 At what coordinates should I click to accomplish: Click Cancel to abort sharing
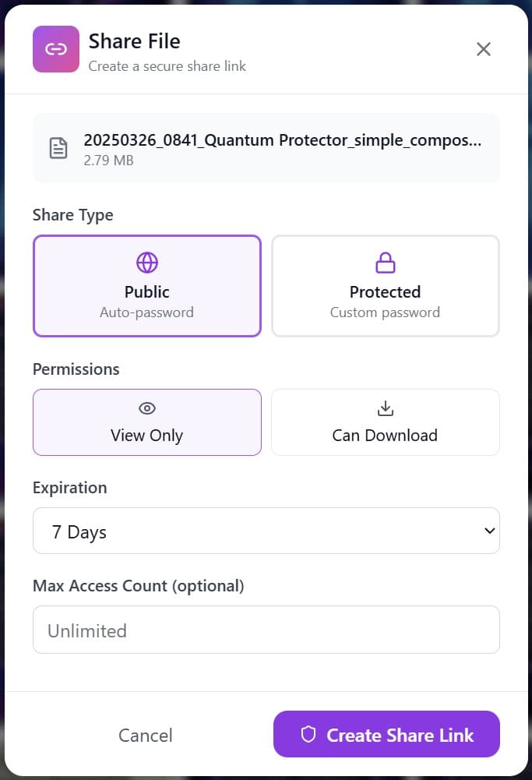point(146,735)
